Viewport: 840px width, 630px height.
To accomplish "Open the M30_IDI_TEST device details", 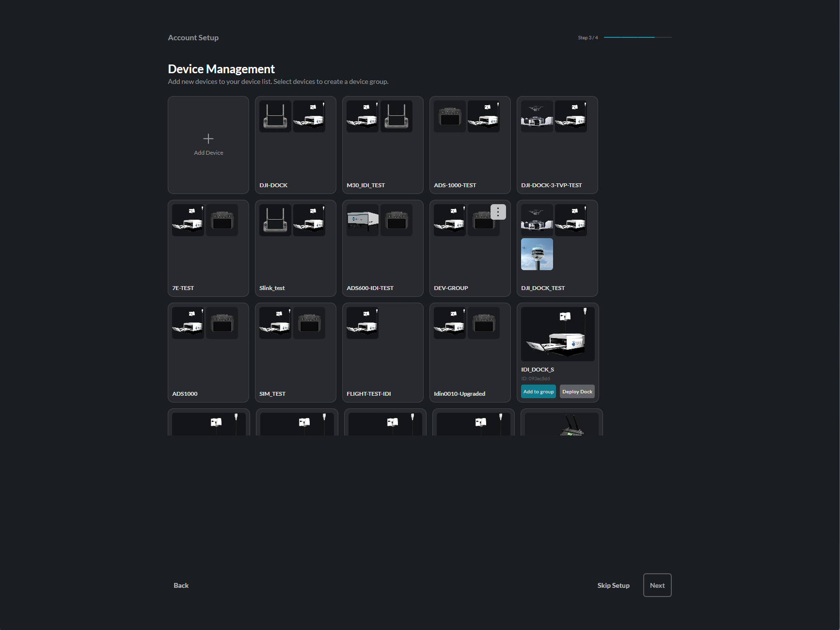I will [x=382, y=145].
